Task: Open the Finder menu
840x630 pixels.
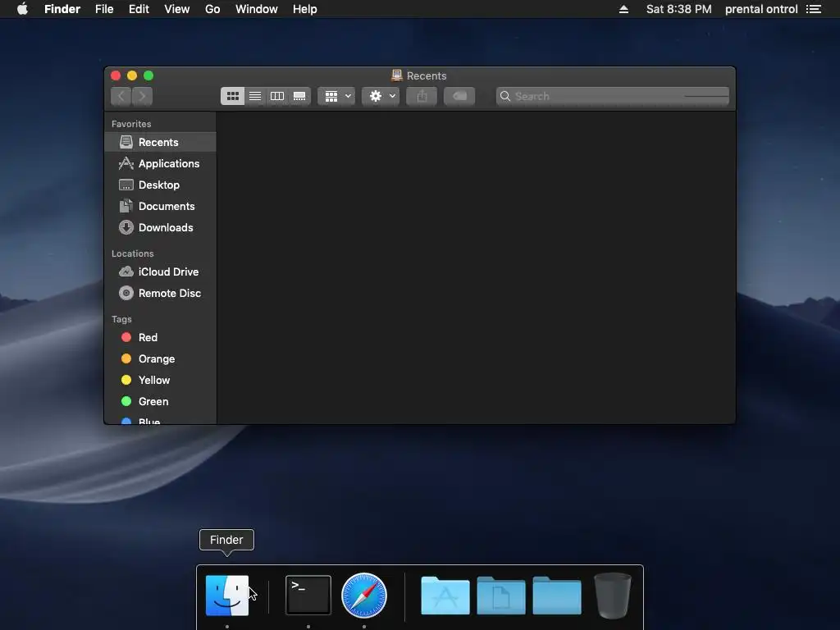Action: click(62, 9)
